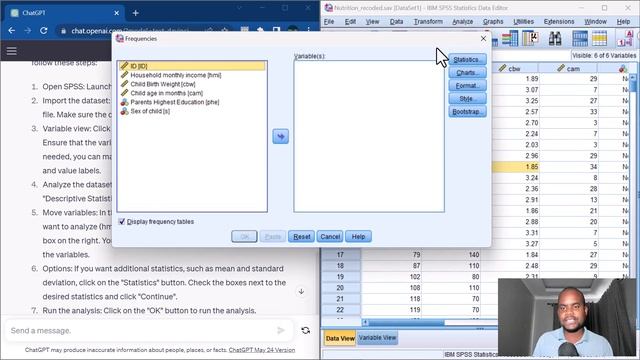This screenshot has width=640, height=360.
Task: Toggle Display frequency tables checkbox
Action: click(122, 222)
